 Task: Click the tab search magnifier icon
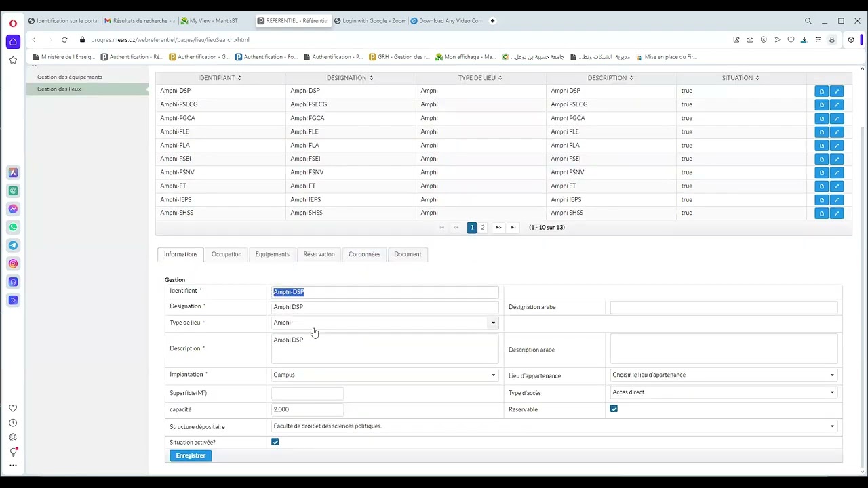tap(808, 21)
